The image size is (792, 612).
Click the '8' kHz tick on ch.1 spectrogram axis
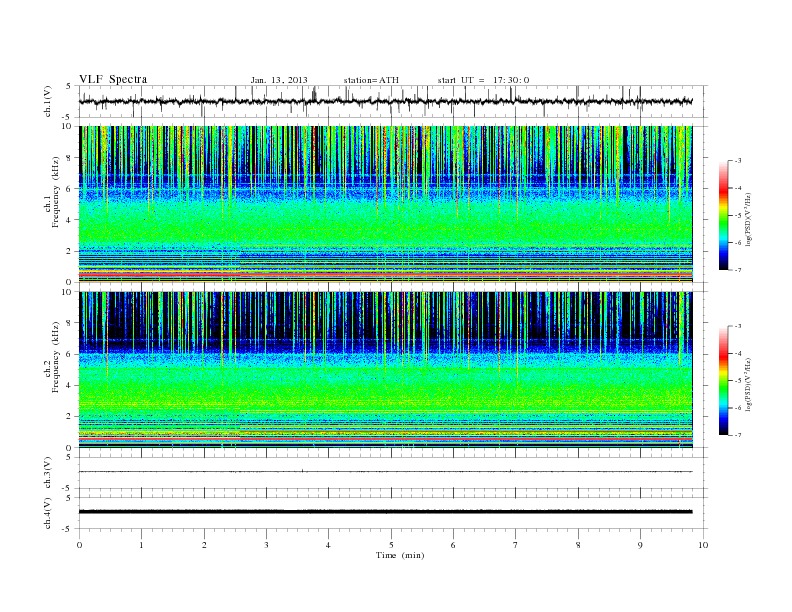click(70, 158)
